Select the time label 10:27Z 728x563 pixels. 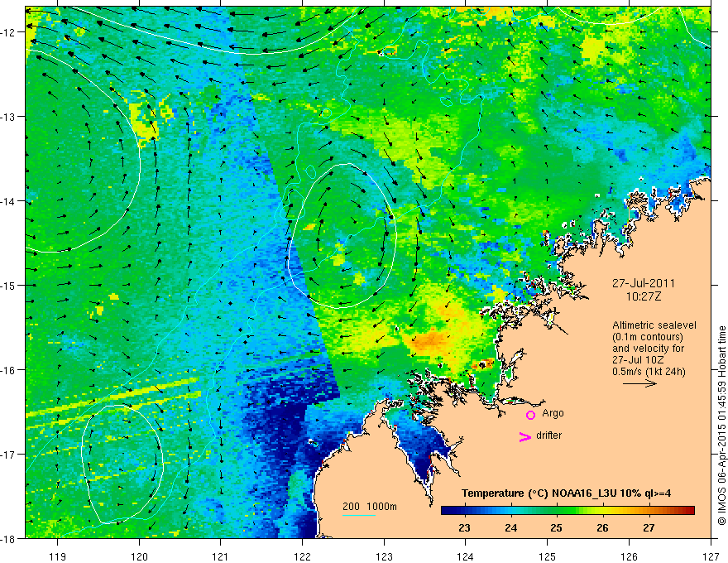point(644,296)
